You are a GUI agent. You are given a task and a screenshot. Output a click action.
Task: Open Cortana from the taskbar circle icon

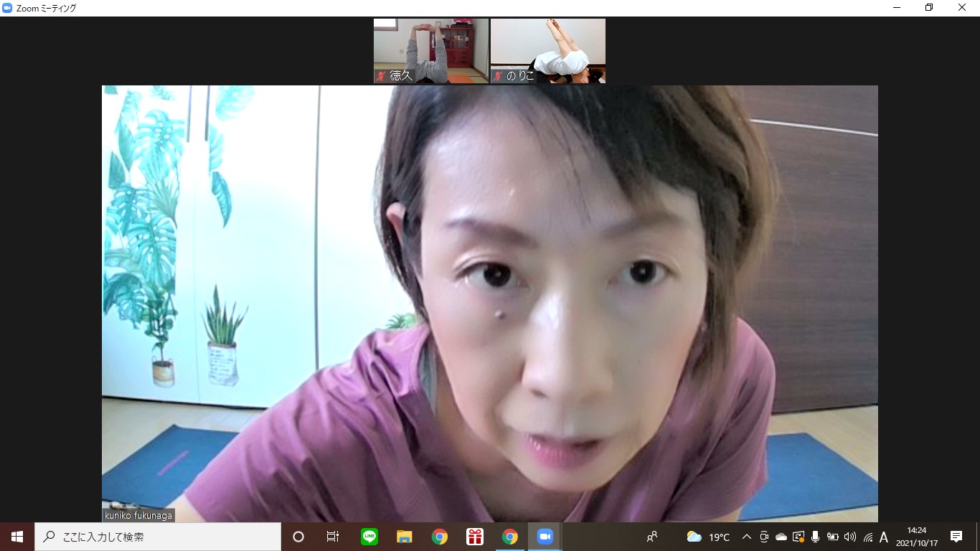click(x=298, y=537)
